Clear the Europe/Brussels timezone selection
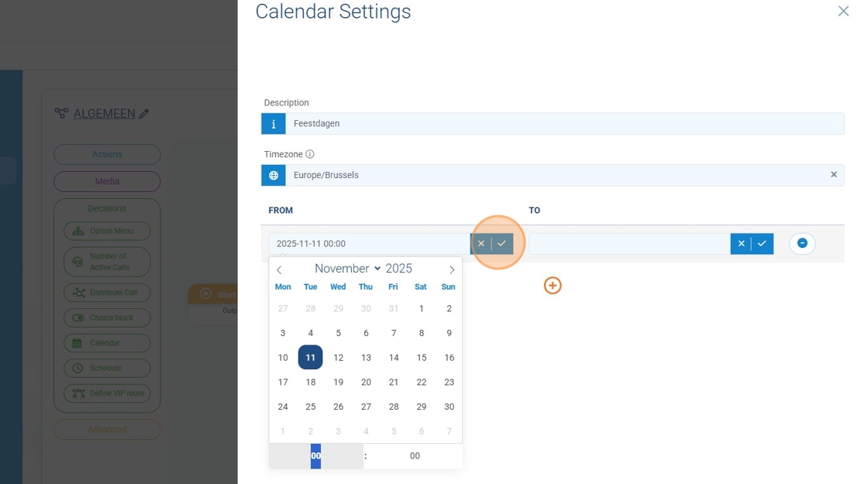The height and width of the screenshot is (484, 868). coord(834,175)
